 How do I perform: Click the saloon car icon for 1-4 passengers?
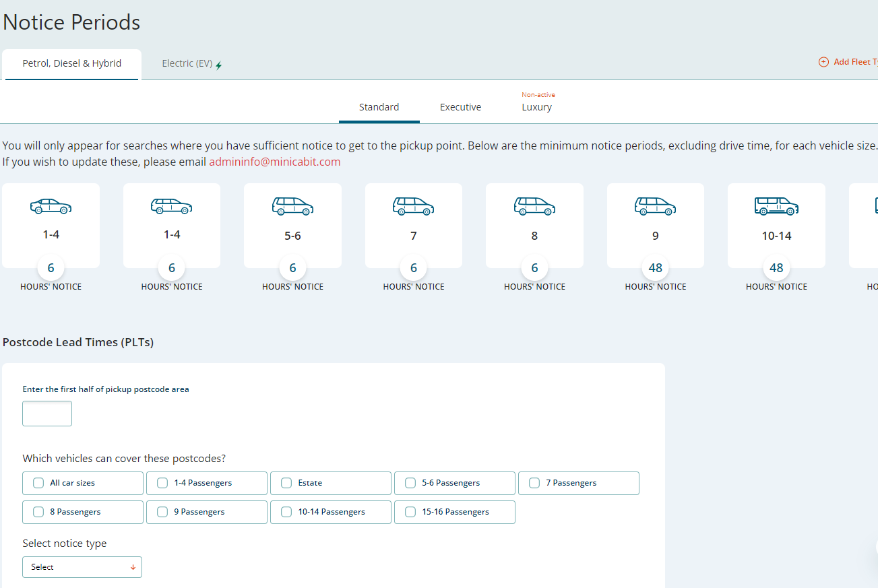51,206
